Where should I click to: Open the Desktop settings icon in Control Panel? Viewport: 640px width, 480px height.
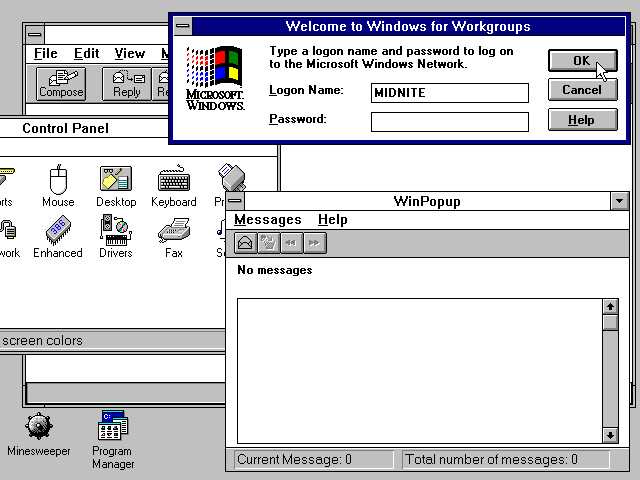pos(116,186)
